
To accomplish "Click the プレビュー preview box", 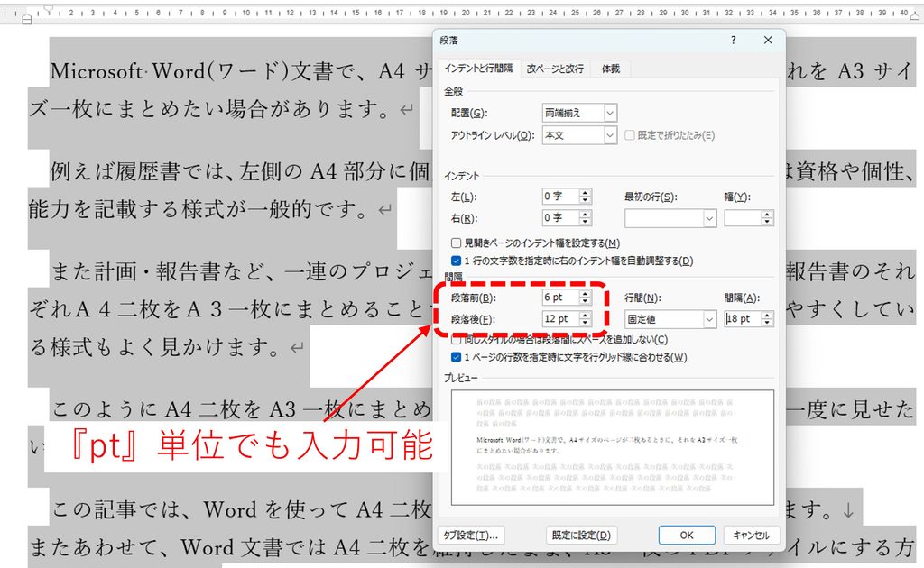I will coord(613,447).
